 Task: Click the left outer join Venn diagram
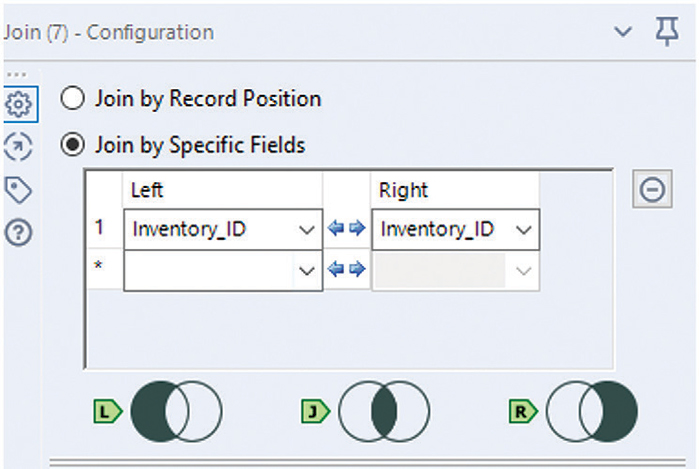point(176,410)
